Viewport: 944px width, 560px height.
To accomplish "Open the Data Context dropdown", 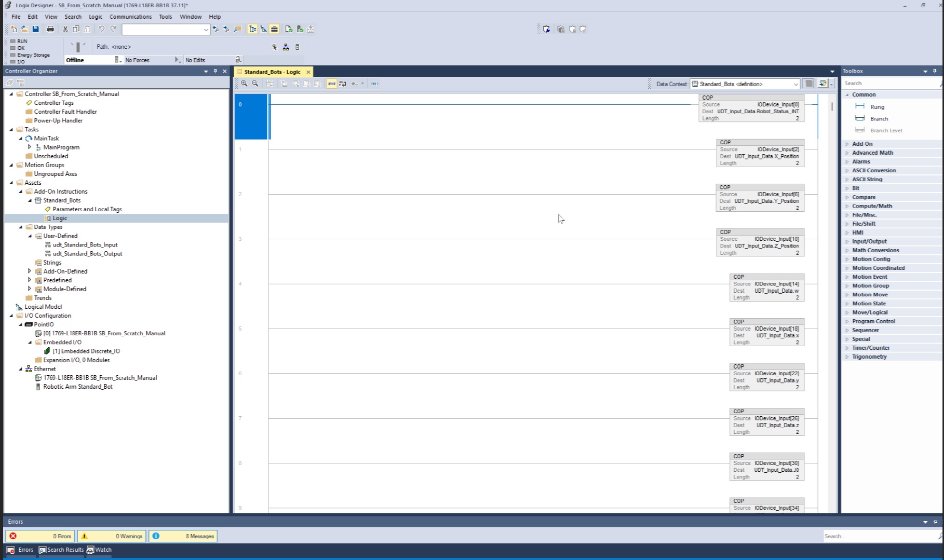I will pos(795,84).
